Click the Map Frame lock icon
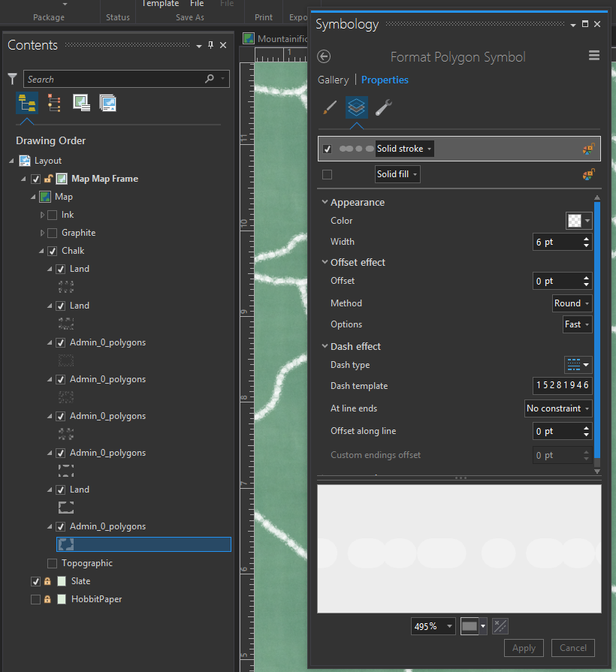 click(48, 179)
